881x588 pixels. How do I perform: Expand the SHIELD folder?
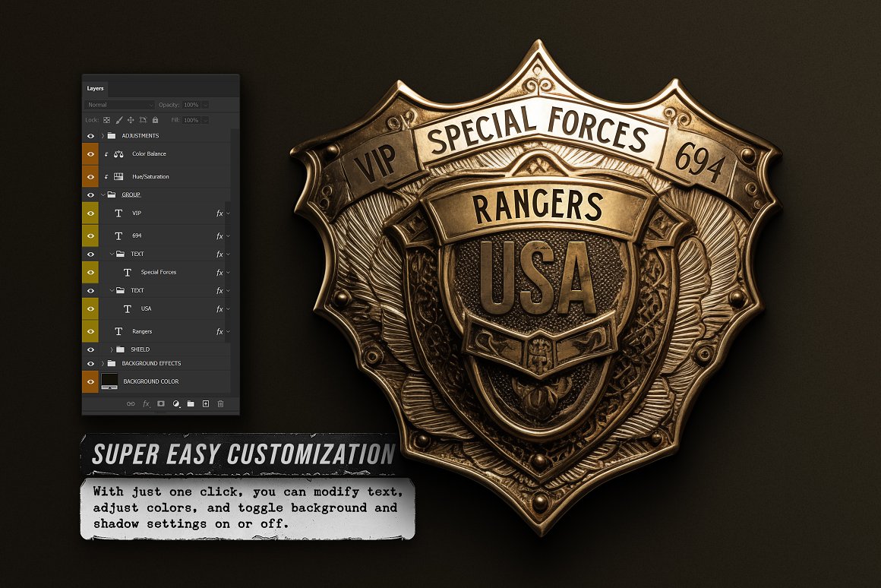pos(111,349)
